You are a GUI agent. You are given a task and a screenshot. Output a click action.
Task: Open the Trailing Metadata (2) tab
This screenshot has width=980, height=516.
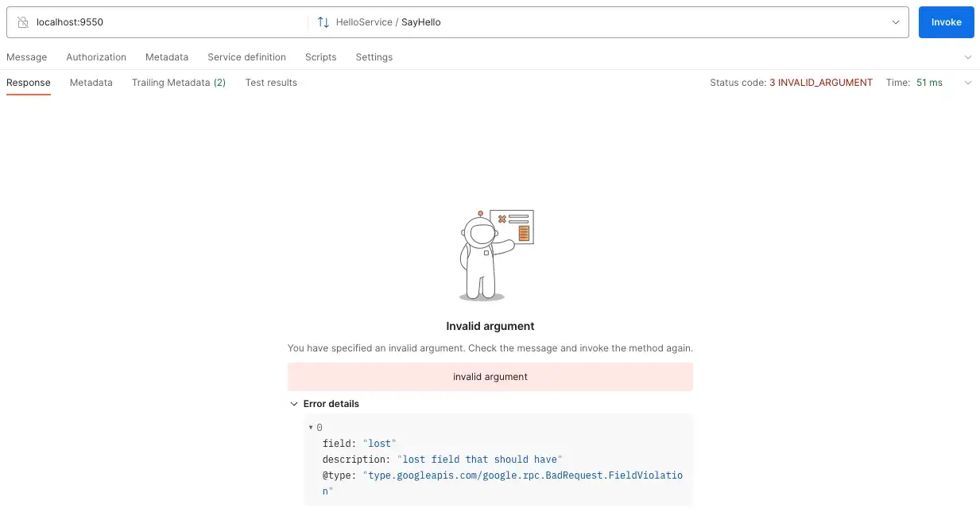(179, 83)
